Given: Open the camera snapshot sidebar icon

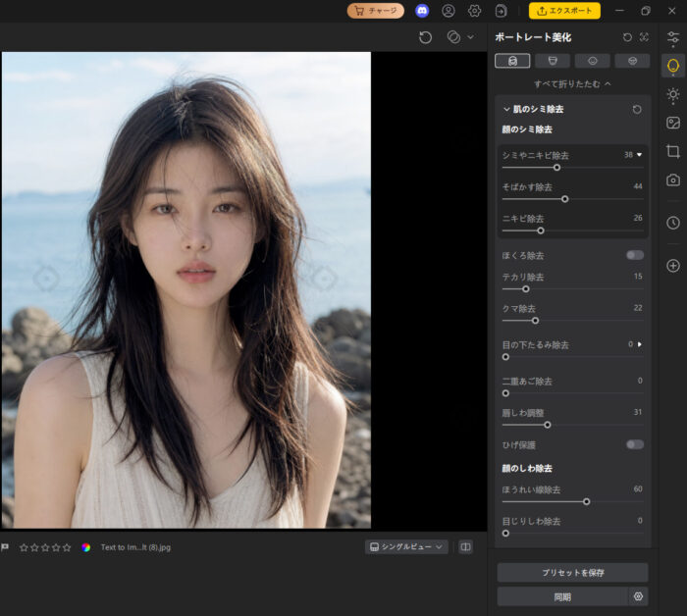Looking at the screenshot, I should 673,180.
